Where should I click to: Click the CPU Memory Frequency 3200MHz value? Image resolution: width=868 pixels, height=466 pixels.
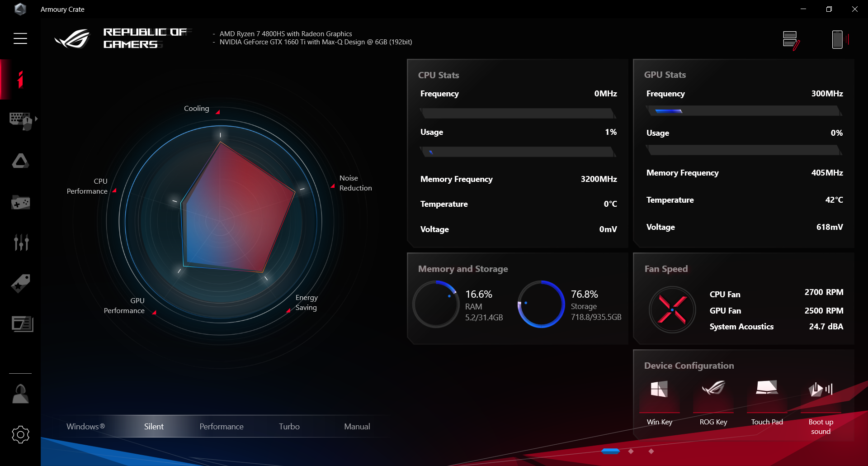[599, 179]
